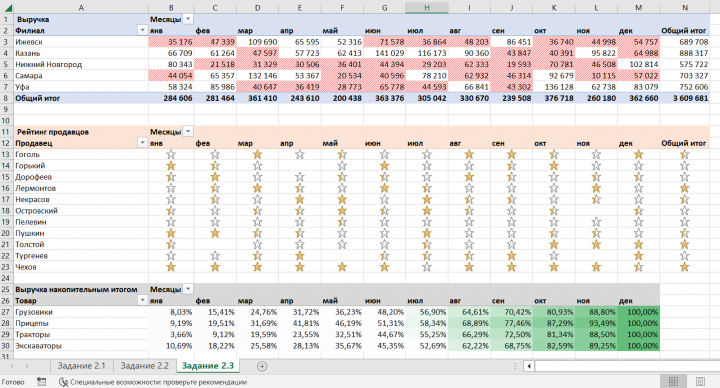Click Пелевин's star icon for ноя
Image resolution: width=720 pixels, height=388 pixels.
pos(596,222)
